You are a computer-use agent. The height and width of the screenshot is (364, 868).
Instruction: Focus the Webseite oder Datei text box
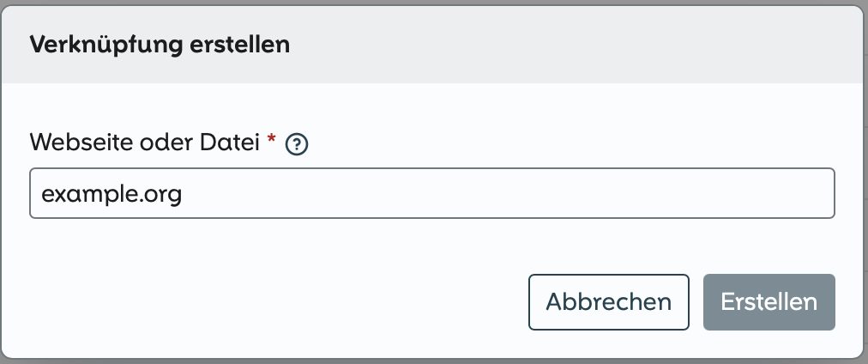pos(431,193)
